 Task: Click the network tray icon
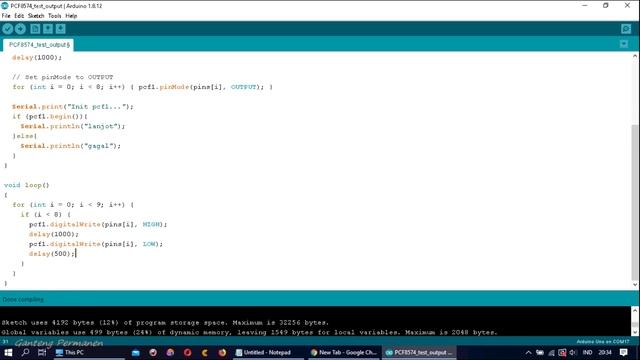(551, 352)
